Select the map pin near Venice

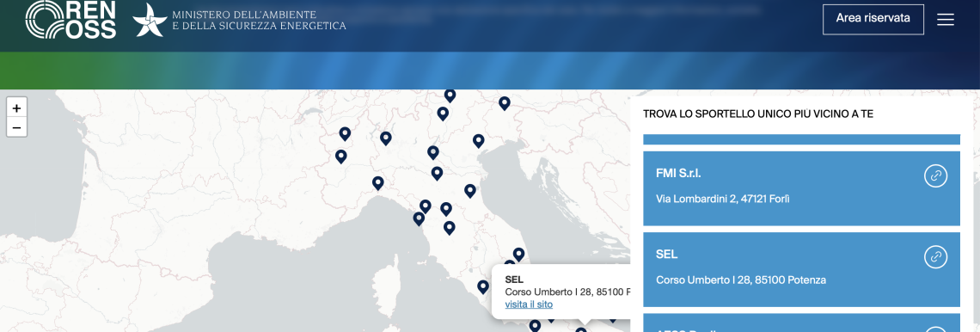pos(478,141)
